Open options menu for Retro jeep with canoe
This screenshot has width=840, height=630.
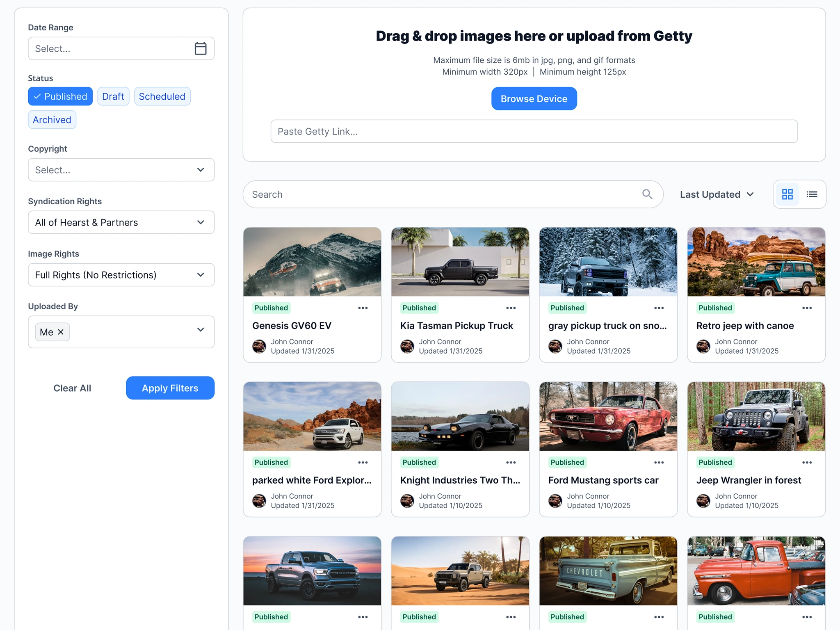click(806, 308)
